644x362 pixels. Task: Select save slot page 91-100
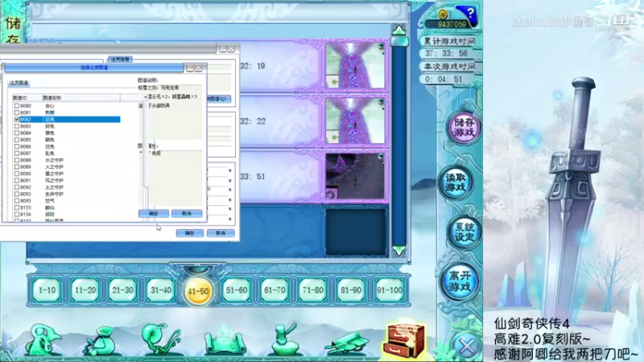coord(389,290)
